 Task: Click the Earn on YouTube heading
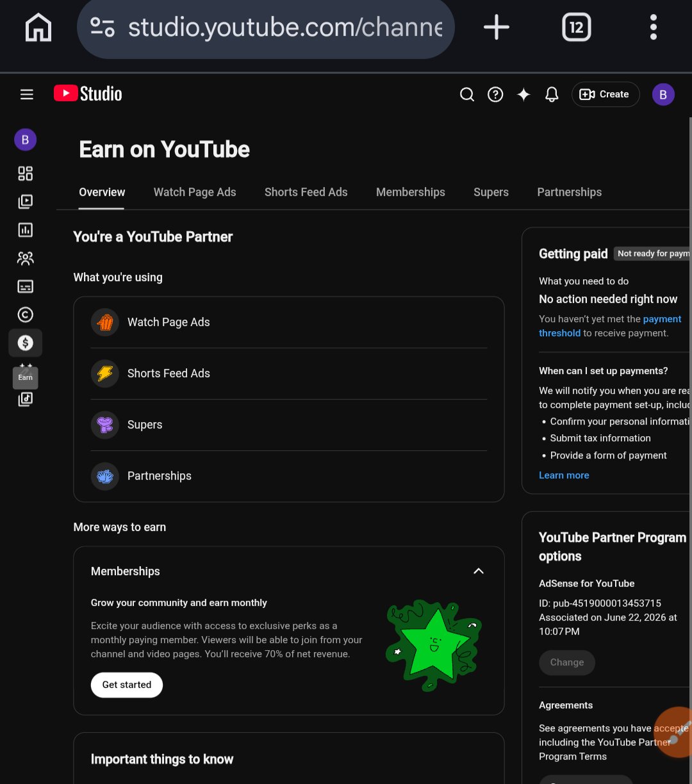coord(165,150)
